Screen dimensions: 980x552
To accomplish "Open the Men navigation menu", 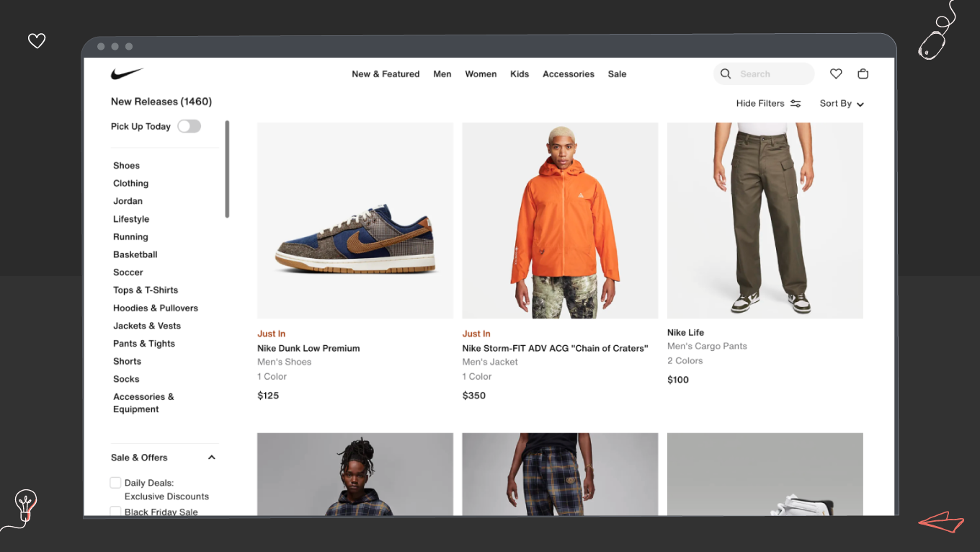I will (442, 74).
